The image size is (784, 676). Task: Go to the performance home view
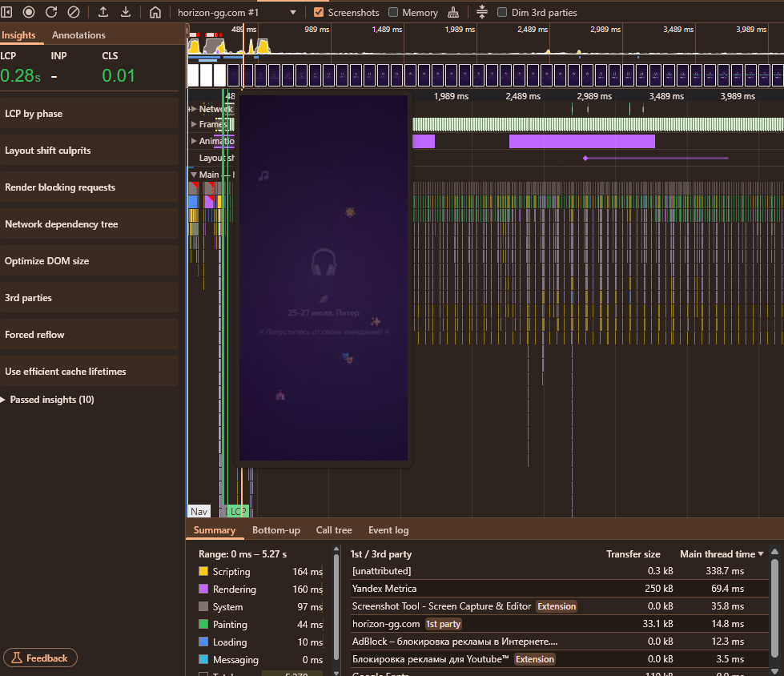[x=155, y=12]
